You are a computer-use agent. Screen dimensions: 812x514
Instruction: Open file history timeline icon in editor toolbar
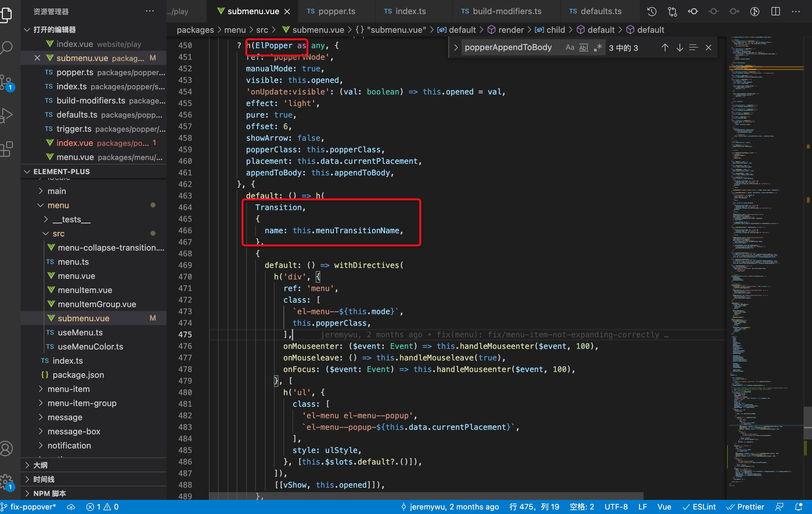[652, 12]
